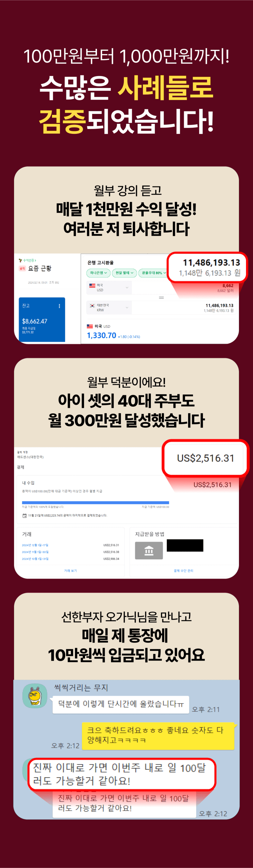This screenshot has height=868, width=253.
Task: Expand the 환율우대 80% dropdown
Action: coord(154,273)
